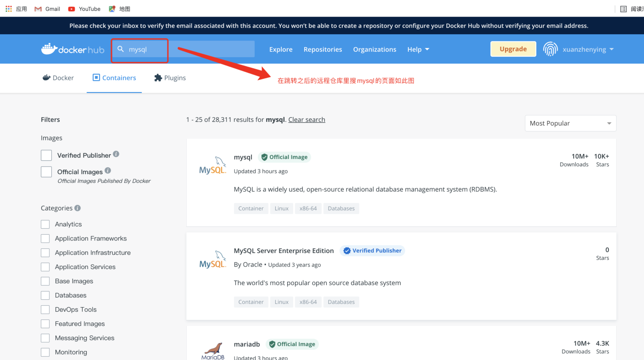The image size is (644, 360).
Task: Switch to the Plugins tab
Action: [x=170, y=78]
